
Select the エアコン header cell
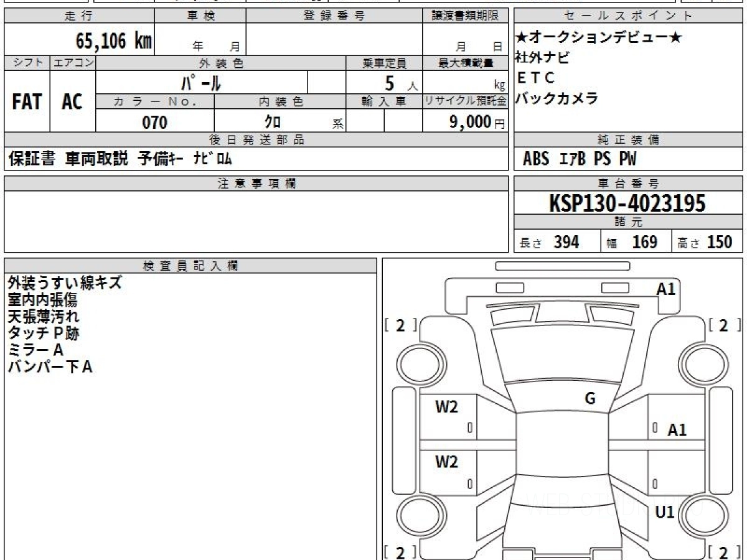73,63
